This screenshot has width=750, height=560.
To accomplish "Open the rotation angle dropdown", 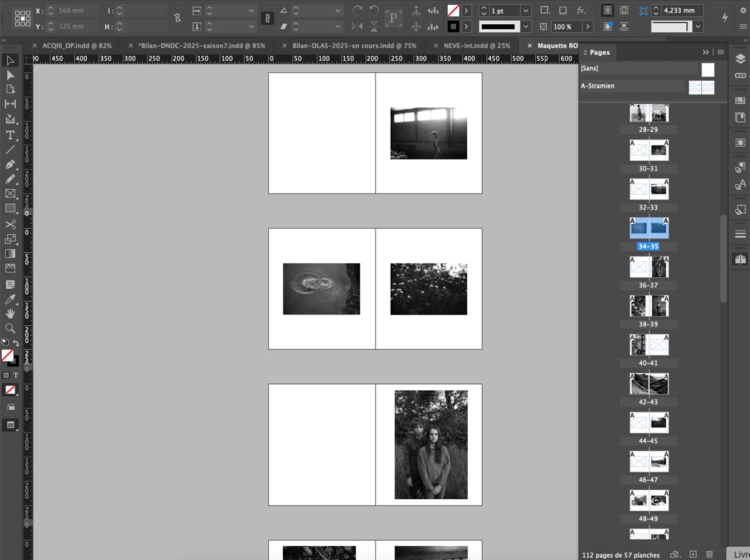I will pyautogui.click(x=338, y=11).
